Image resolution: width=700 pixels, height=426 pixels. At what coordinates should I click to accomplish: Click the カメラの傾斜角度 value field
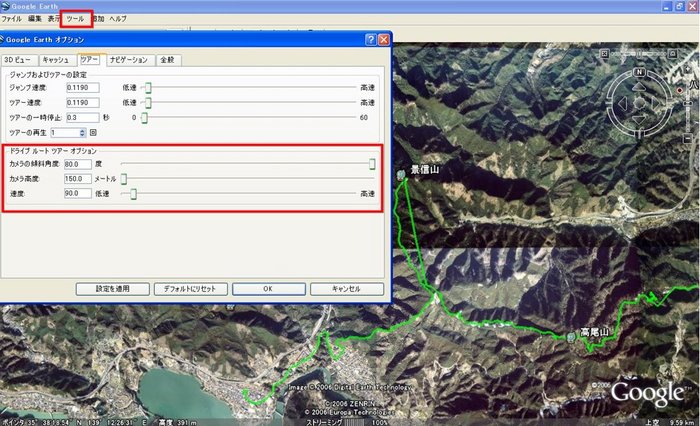(x=78, y=164)
